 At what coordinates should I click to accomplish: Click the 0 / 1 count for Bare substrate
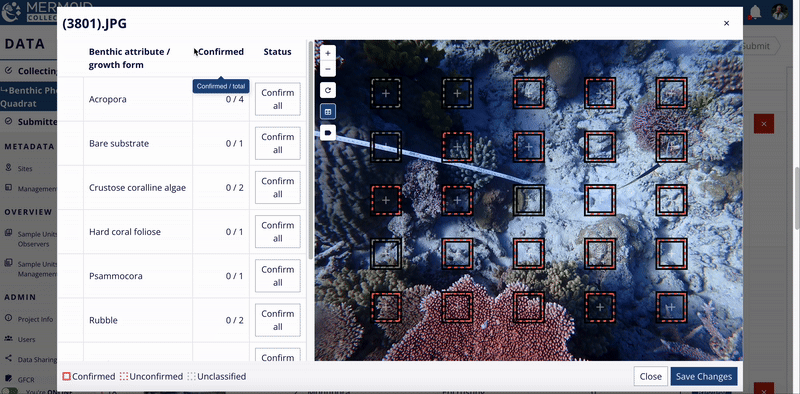coord(235,143)
